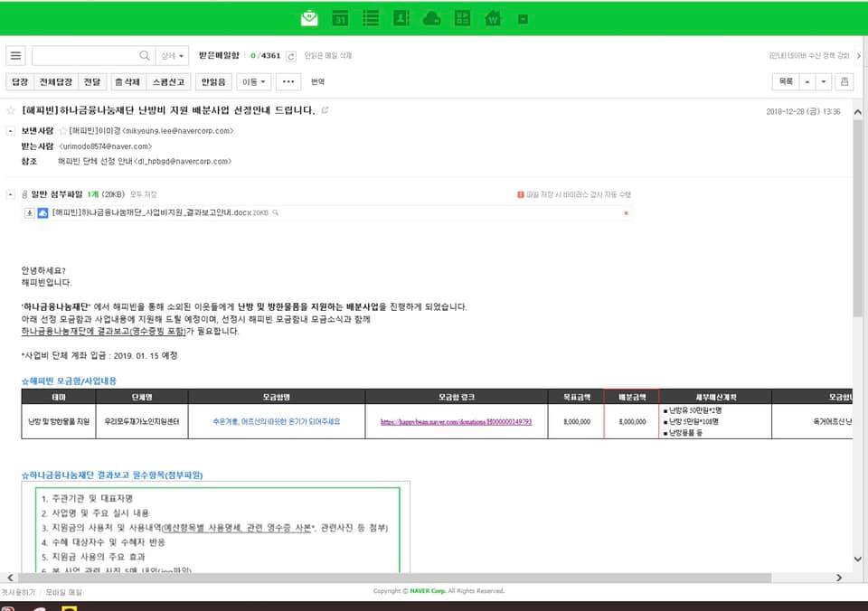Star the mail next to the subject
The width and height of the screenshot is (868, 611).
(11, 110)
